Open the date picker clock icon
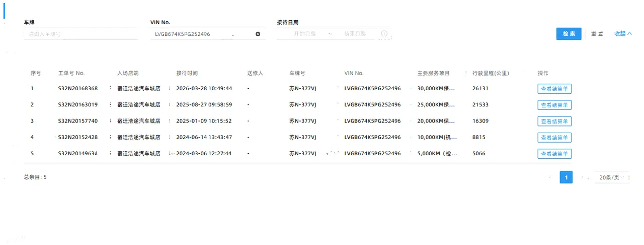The width and height of the screenshot is (644, 245). tap(384, 34)
